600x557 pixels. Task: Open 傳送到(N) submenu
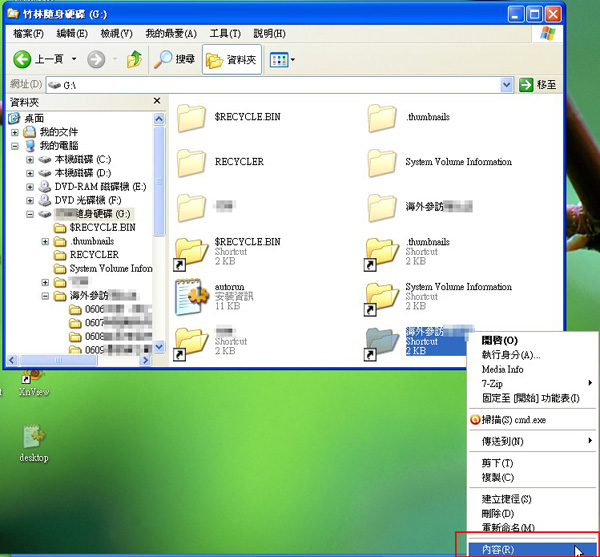533,441
